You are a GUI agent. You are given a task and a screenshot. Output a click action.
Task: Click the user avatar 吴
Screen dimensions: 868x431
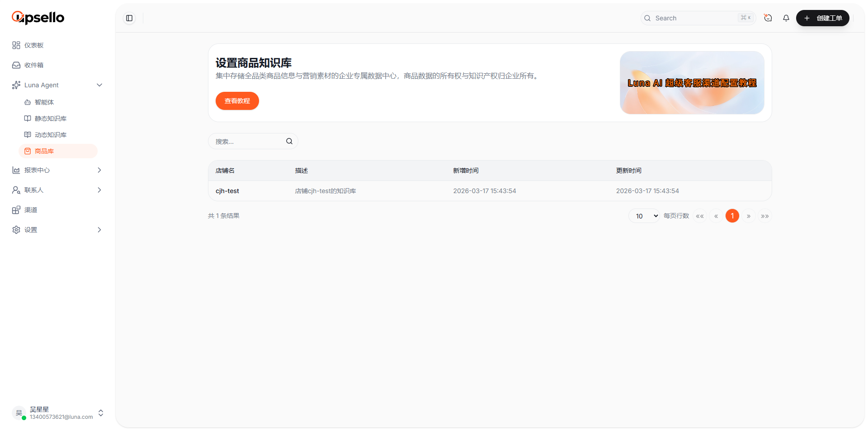click(19, 413)
